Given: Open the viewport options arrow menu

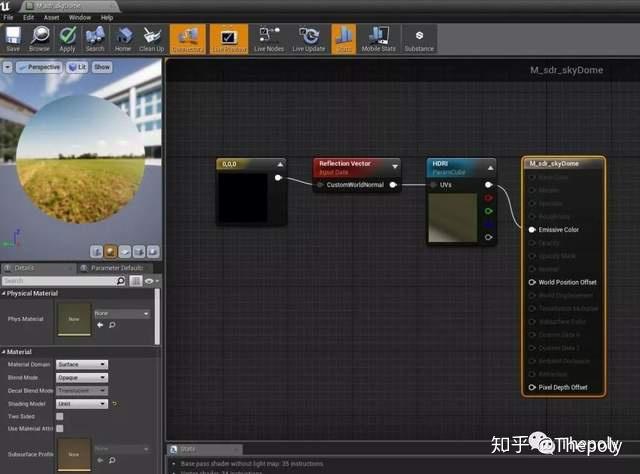Looking at the screenshot, I should (x=7, y=67).
